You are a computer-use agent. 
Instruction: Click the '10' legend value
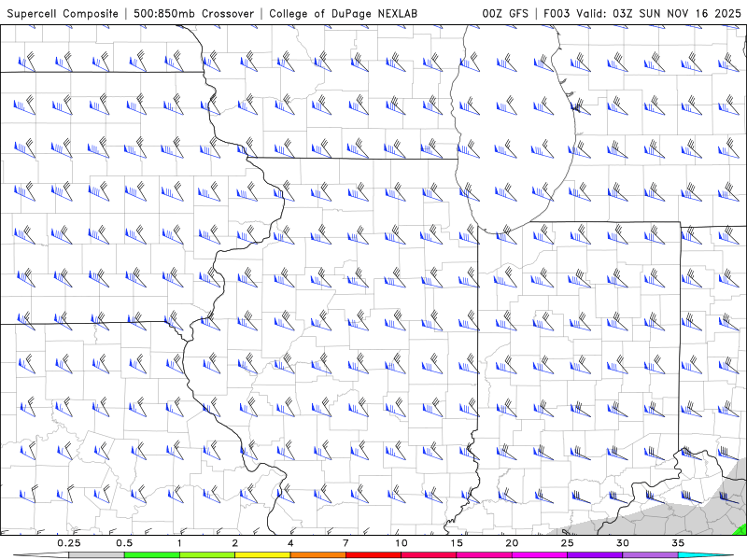tap(402, 543)
